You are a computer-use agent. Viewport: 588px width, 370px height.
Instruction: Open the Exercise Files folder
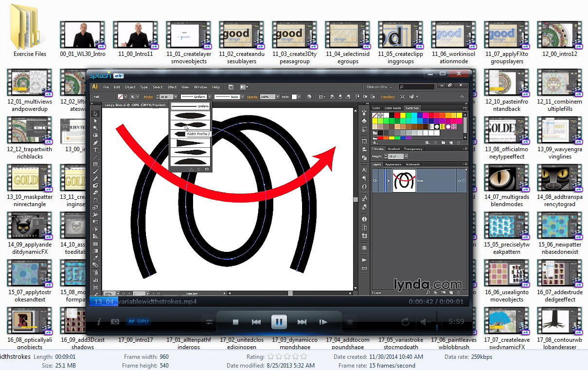[x=30, y=30]
